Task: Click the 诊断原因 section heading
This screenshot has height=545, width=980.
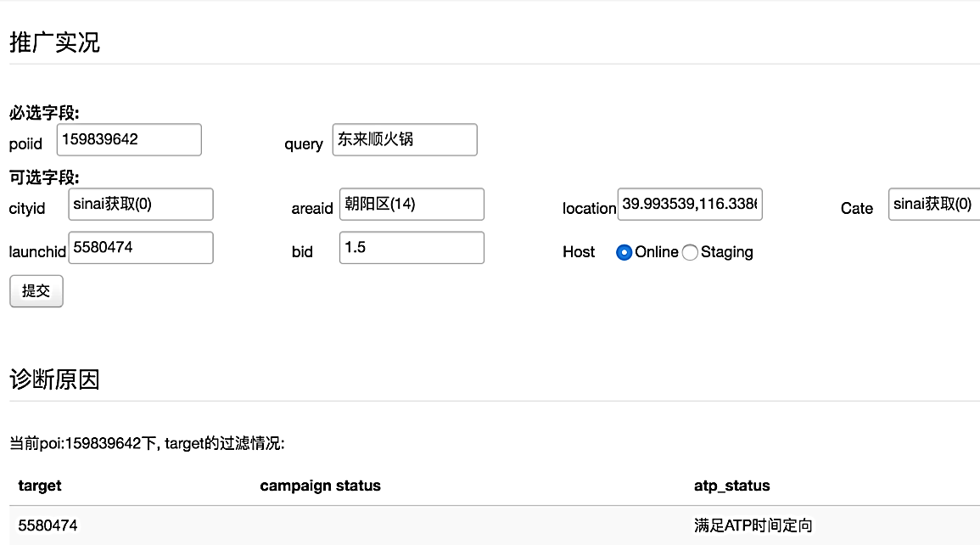Action: pyautogui.click(x=54, y=379)
